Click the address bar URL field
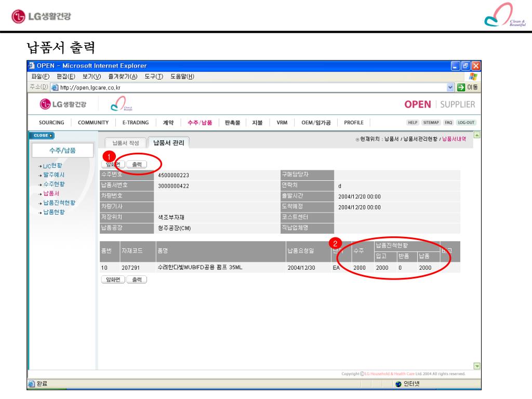 253,87
